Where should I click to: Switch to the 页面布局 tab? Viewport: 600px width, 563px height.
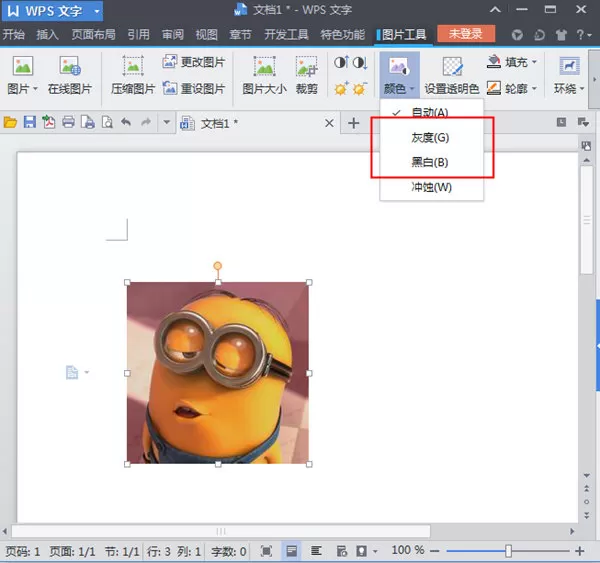point(93,34)
